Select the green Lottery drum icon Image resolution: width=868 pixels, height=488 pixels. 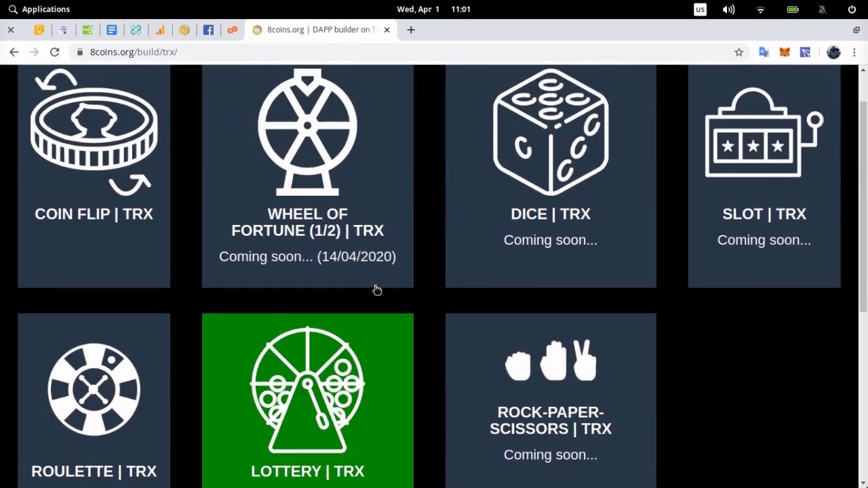point(307,390)
